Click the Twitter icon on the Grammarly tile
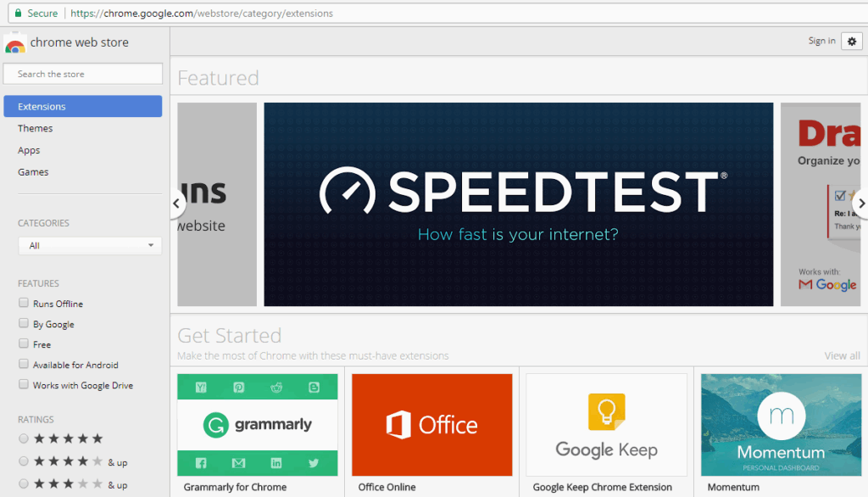 [314, 462]
